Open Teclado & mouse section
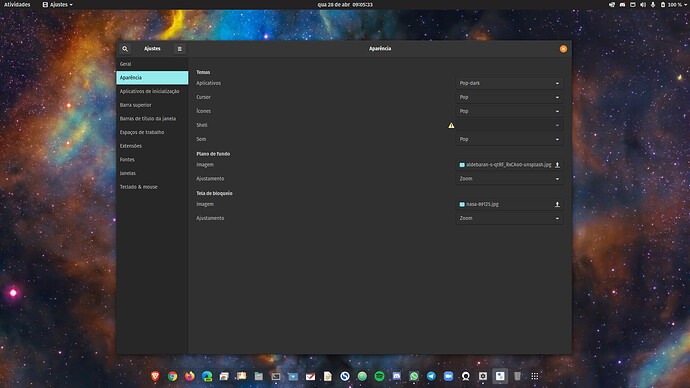The height and width of the screenshot is (388, 690). [152, 187]
